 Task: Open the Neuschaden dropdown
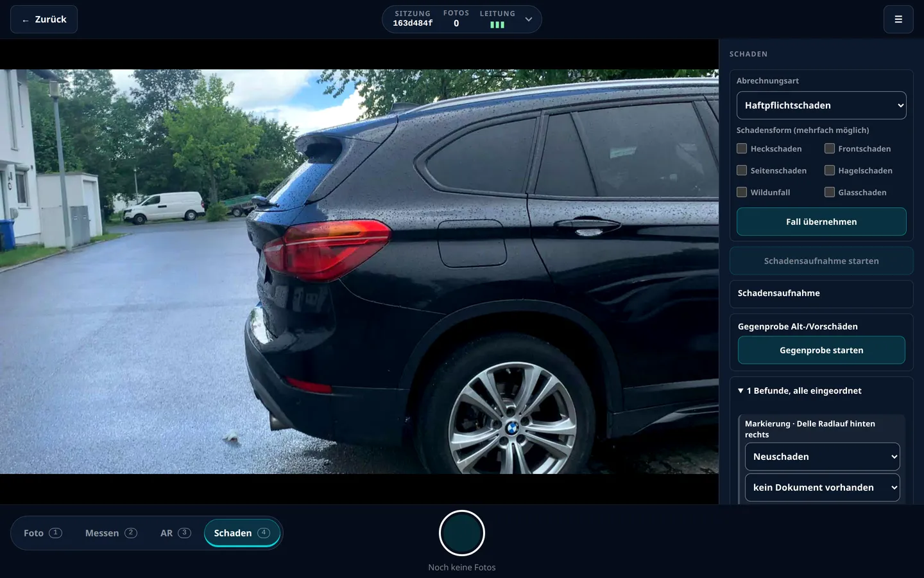point(822,457)
